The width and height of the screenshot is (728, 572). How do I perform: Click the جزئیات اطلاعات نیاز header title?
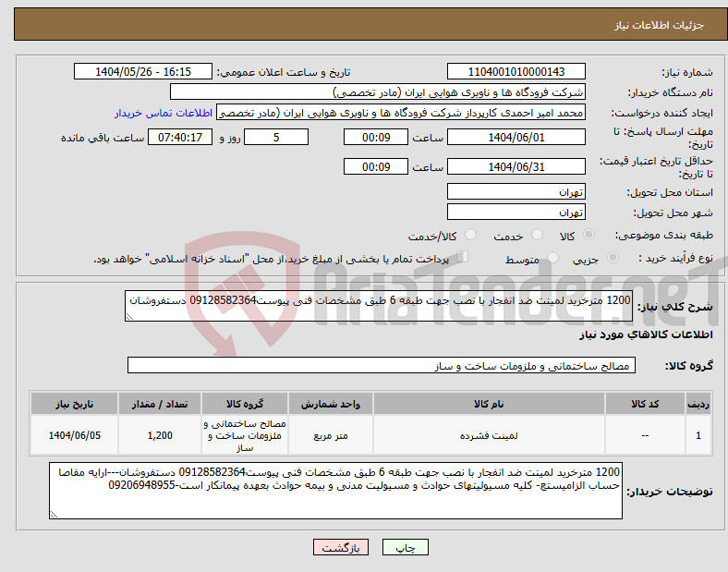click(x=660, y=25)
